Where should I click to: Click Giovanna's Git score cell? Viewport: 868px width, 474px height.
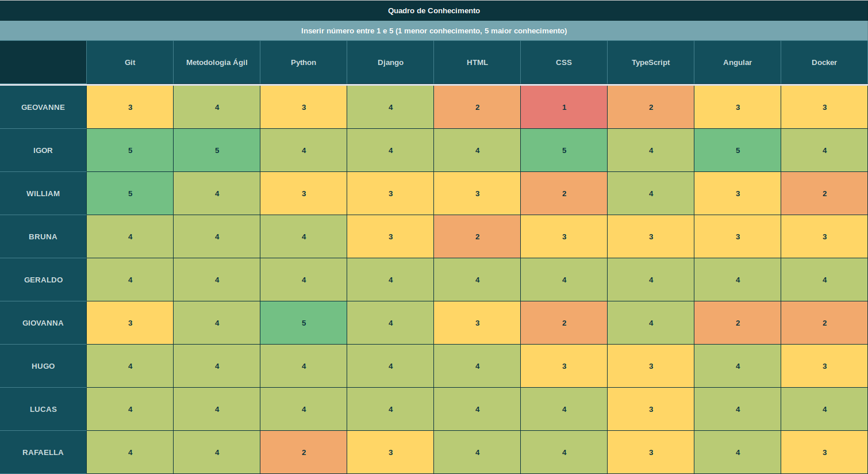click(130, 323)
